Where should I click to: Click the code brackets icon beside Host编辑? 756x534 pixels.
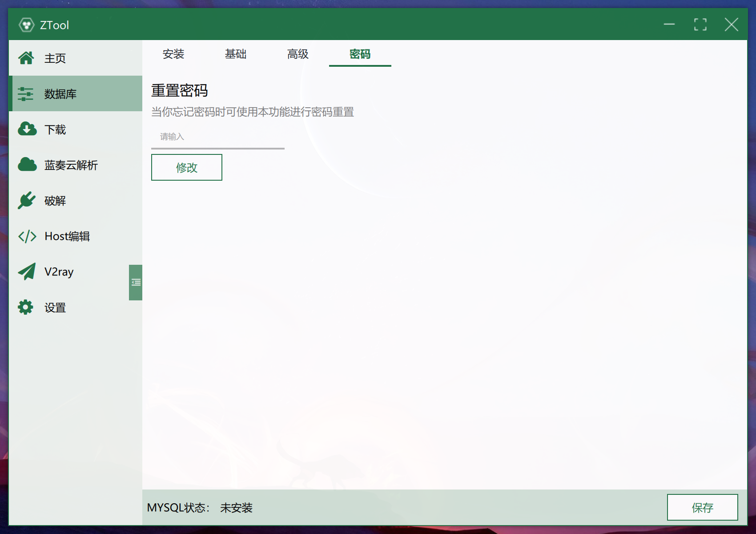tap(27, 236)
